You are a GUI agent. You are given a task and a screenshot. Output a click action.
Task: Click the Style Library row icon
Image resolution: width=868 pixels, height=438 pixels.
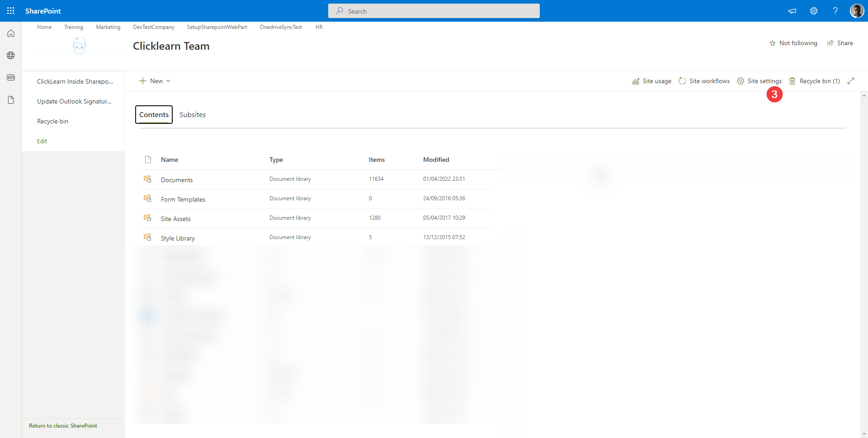[147, 237]
